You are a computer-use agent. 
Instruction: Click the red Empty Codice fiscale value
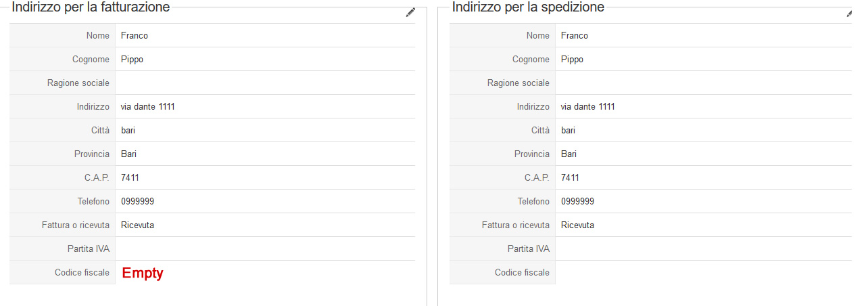[143, 273]
